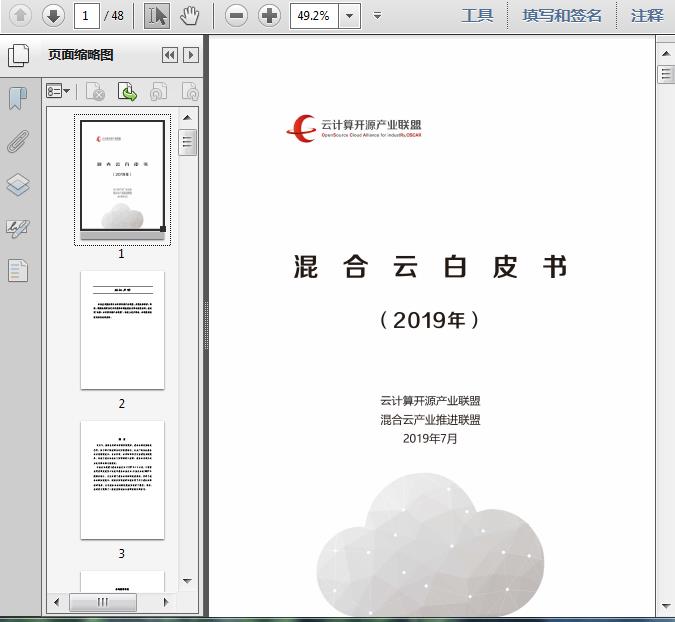Click thumbnail horizontal scrollbar handle
The width and height of the screenshot is (675, 622).
tap(103, 602)
